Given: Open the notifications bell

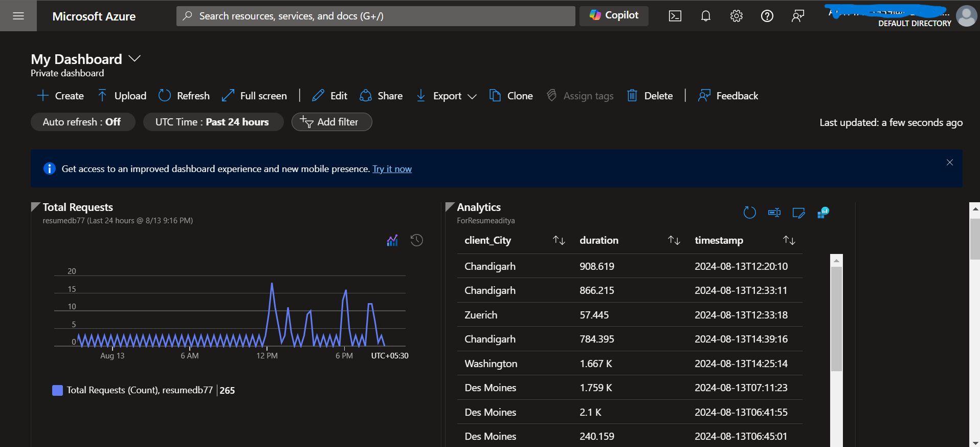Looking at the screenshot, I should (x=706, y=16).
